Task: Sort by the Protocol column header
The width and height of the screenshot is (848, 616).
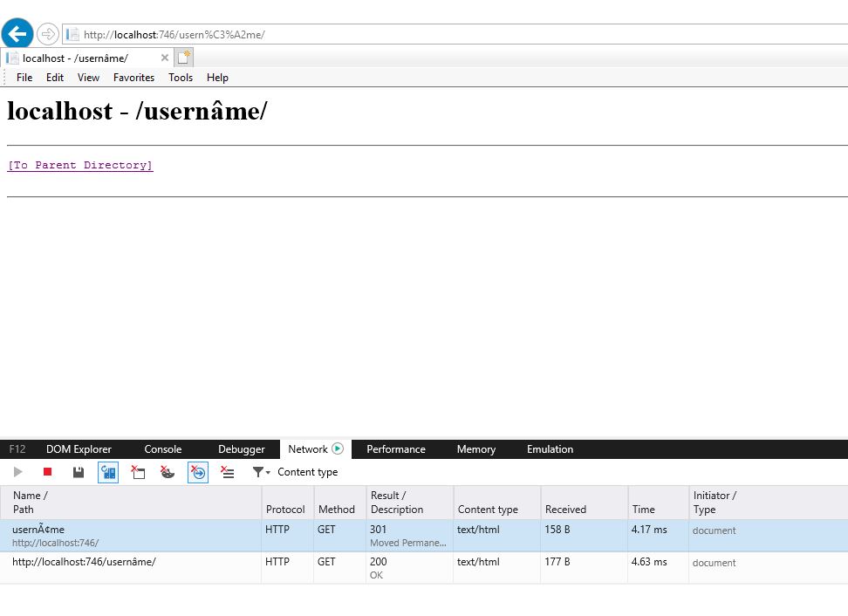Action: click(x=288, y=503)
